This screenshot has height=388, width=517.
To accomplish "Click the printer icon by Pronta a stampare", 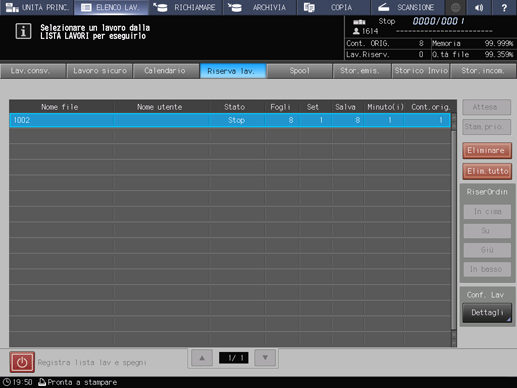I will coord(42,382).
